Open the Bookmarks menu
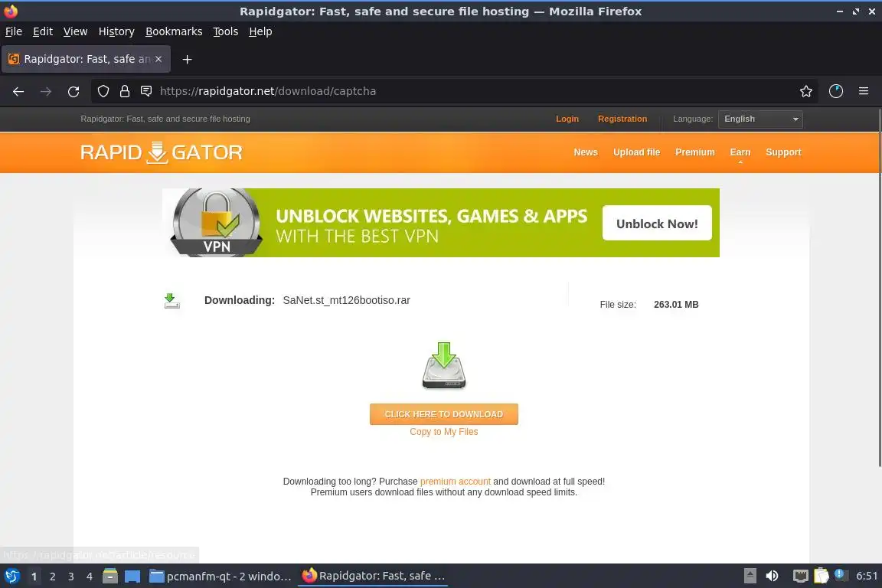Viewport: 882px width, 588px height. 174,31
